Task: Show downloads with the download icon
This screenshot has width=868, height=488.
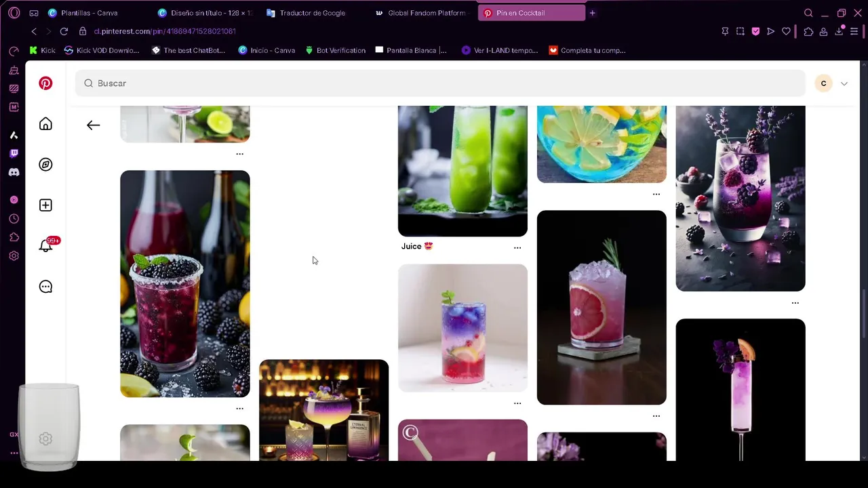Action: point(839,31)
